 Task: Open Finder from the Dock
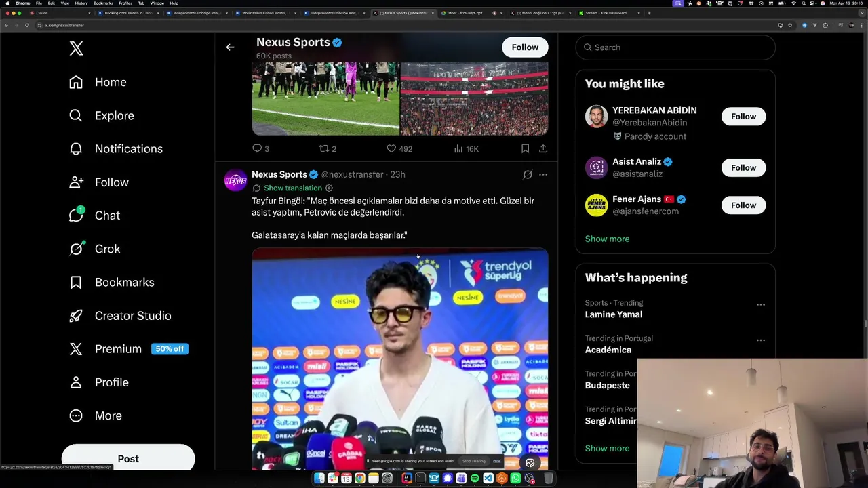[x=319, y=479]
